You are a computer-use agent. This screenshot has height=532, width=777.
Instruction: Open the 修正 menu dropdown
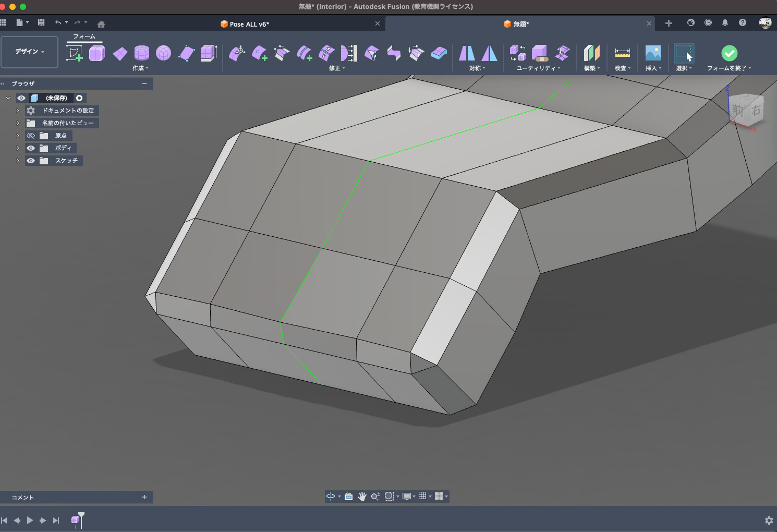click(x=337, y=68)
